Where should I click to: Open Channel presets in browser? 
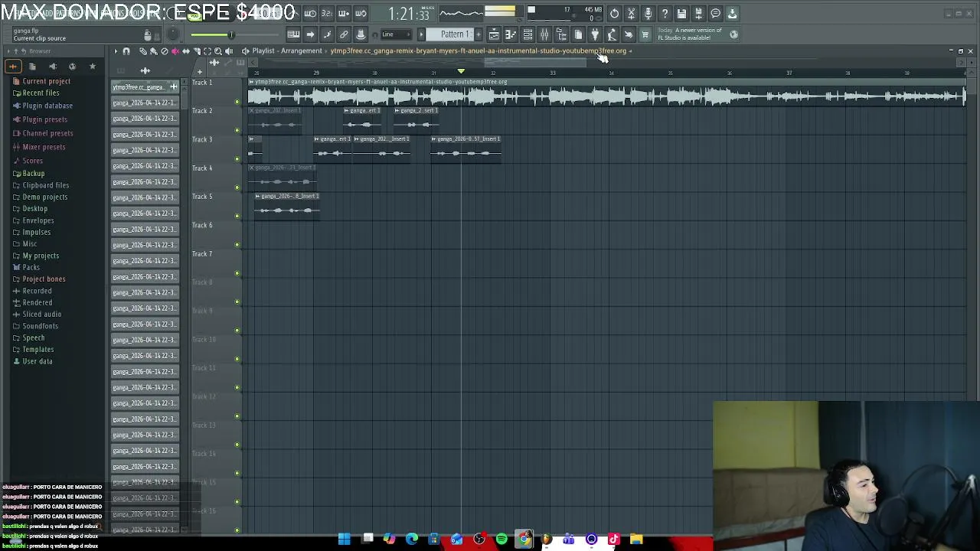coord(47,133)
